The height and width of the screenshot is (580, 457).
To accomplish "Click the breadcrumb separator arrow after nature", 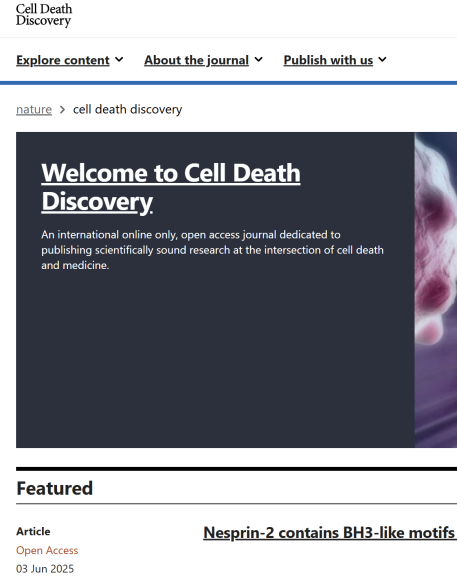I will pos(62,110).
